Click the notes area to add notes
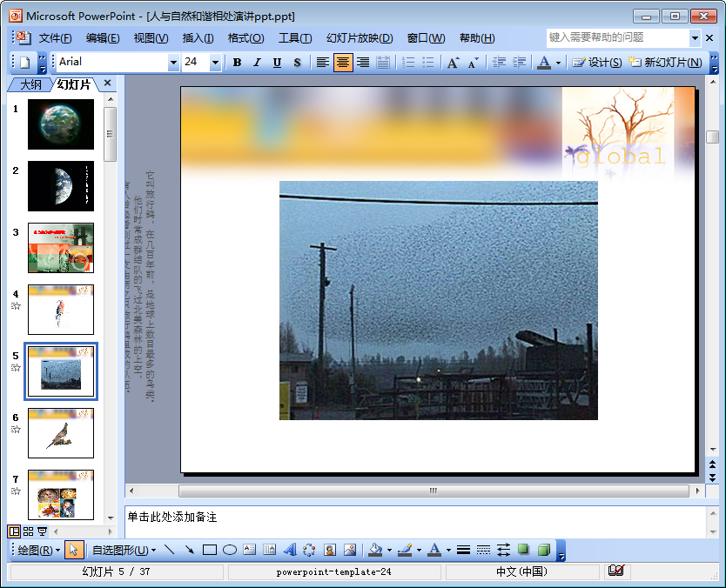726x588 pixels. 415,522
